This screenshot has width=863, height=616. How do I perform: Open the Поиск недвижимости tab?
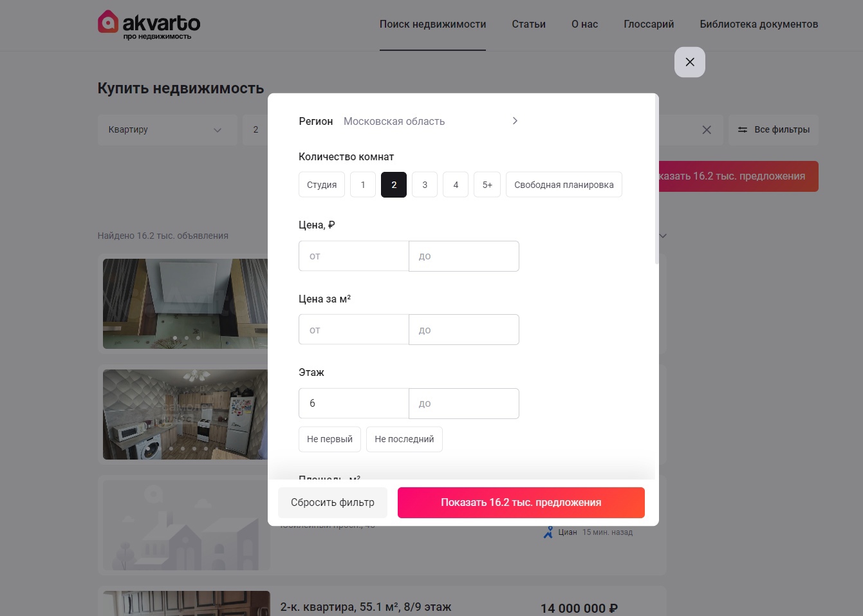pyautogui.click(x=432, y=24)
